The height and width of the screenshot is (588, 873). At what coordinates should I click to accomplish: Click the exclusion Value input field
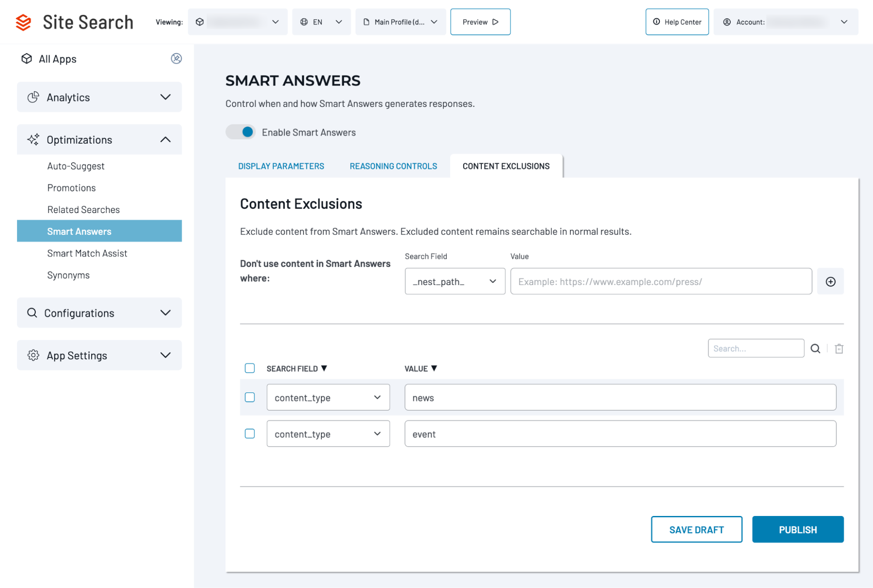(x=661, y=282)
